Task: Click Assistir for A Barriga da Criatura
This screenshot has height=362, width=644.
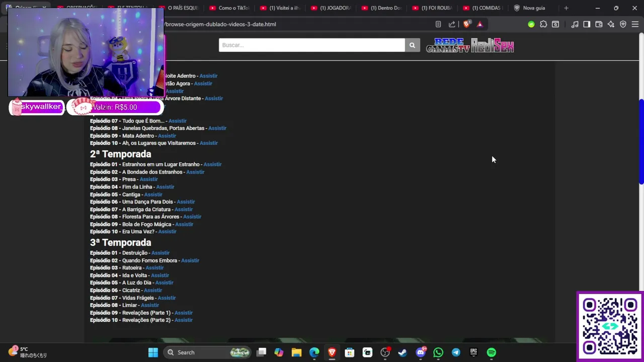Action: click(183, 210)
